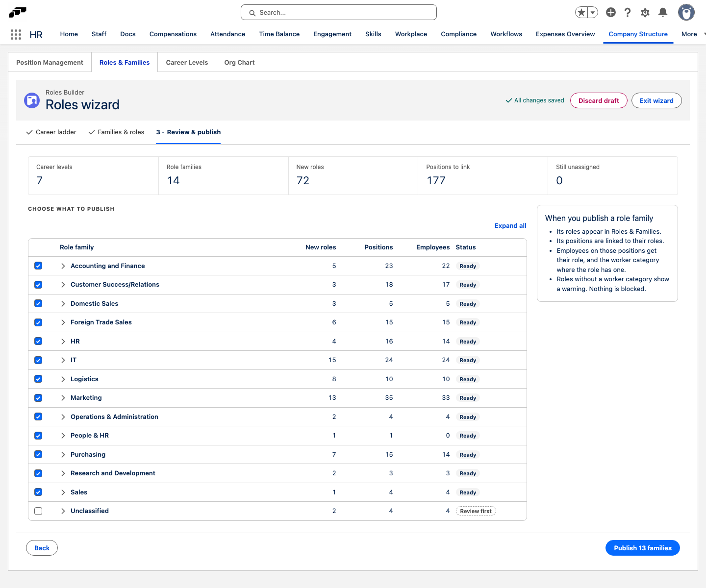Expand the Domestic Sales family row
The image size is (706, 588).
[x=63, y=304]
